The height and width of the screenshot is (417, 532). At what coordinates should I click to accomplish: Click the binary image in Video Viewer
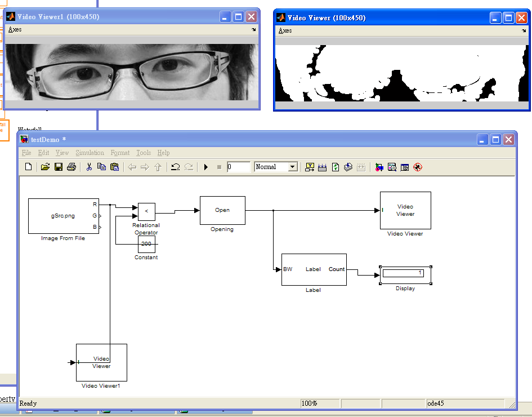coord(402,73)
